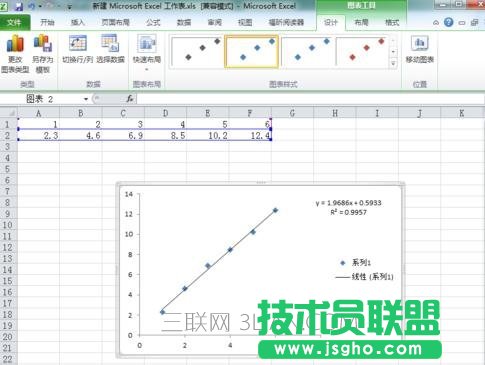The image size is (485, 365).
Task: Choose the highlighted blue diamond chart style
Action: 252,52
